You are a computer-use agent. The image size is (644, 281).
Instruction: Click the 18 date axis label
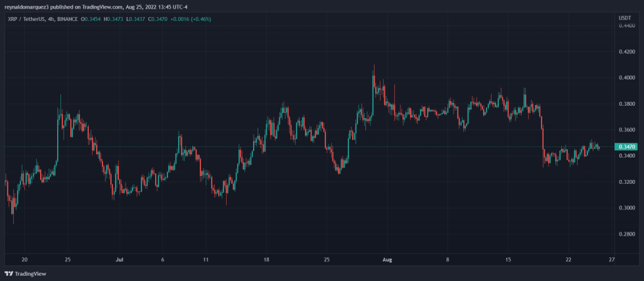coord(266,259)
